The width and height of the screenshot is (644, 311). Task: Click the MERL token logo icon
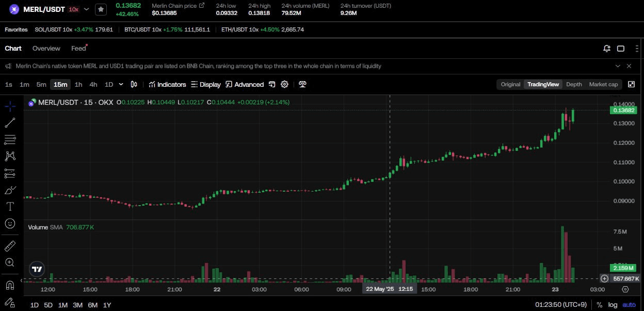pyautogui.click(x=14, y=9)
